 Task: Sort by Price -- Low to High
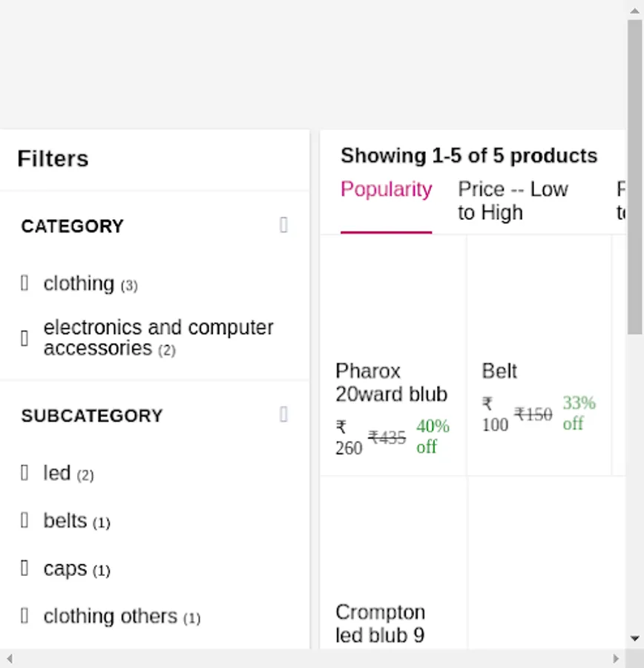click(513, 201)
